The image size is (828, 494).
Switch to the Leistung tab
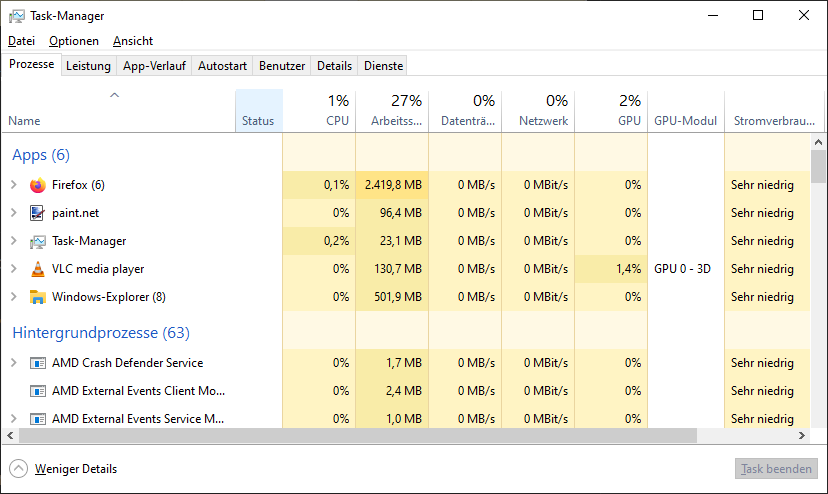coord(88,66)
